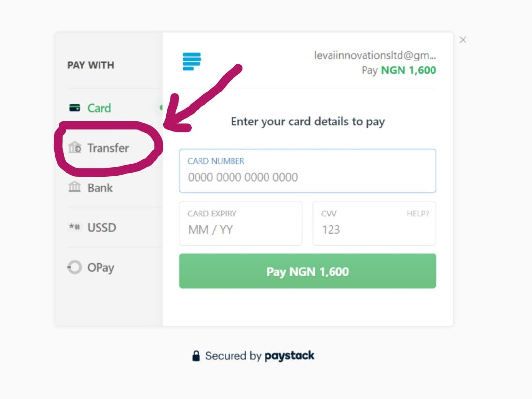The image size is (532, 399).
Task: Select the Card payment option
Action: [x=99, y=108]
